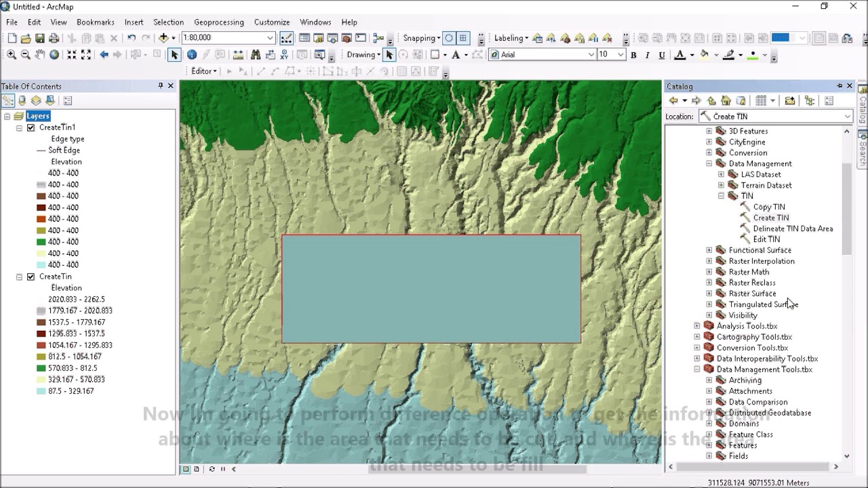Open the Editor Toolbar icon
868x488 pixels.
click(x=287, y=39)
